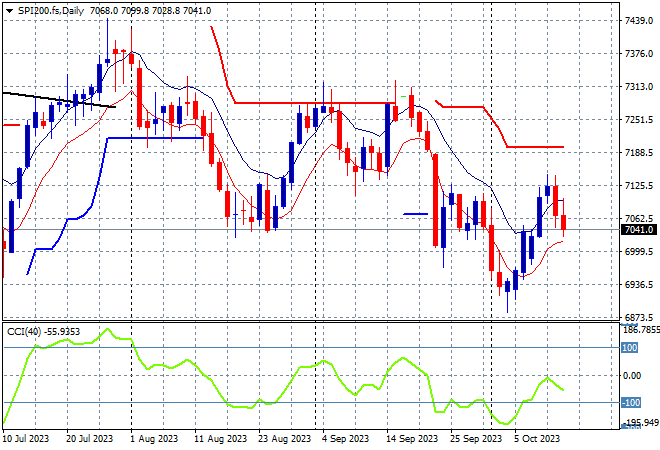
Task: Click the 5 Oct 2023 date label
Action: (x=537, y=439)
